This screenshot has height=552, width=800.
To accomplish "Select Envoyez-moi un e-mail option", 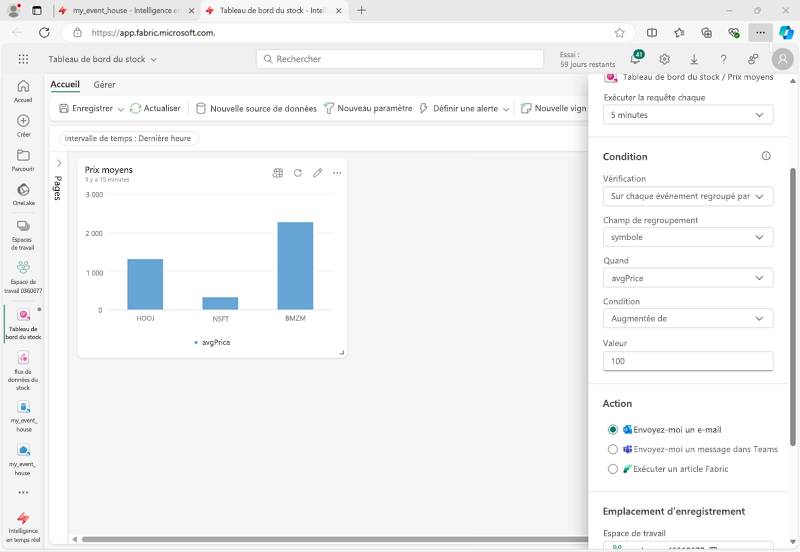I will click(613, 430).
